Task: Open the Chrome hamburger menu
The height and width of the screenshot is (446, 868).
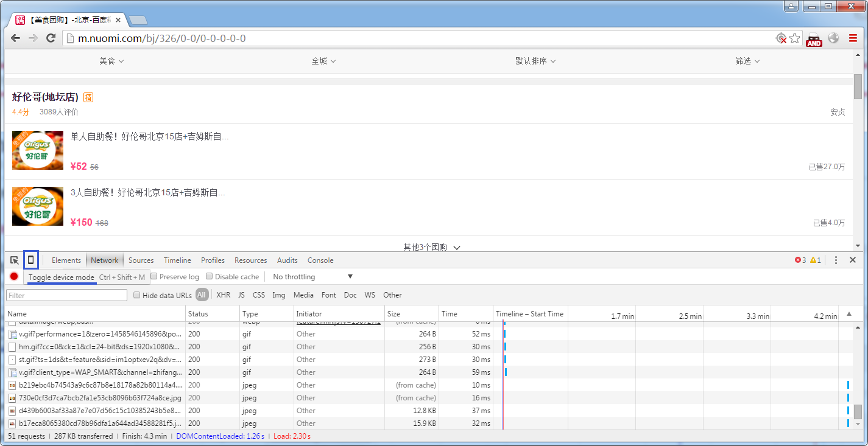Action: [853, 38]
